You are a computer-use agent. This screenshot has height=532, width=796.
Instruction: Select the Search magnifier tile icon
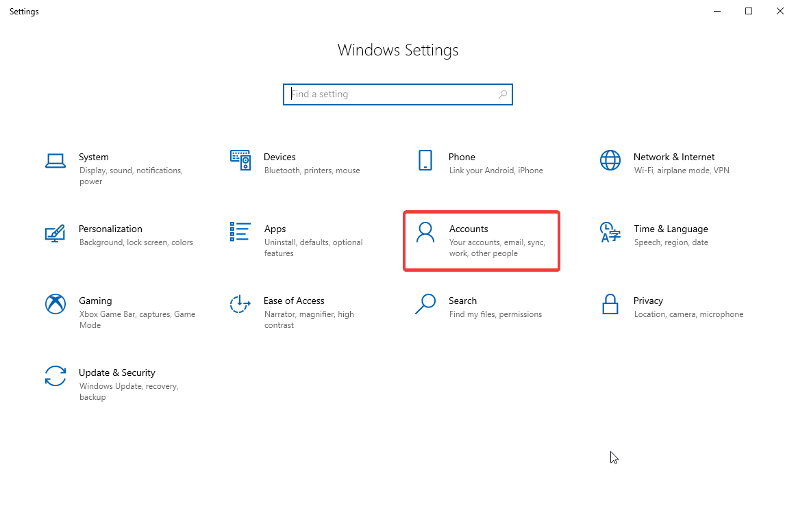coord(425,304)
